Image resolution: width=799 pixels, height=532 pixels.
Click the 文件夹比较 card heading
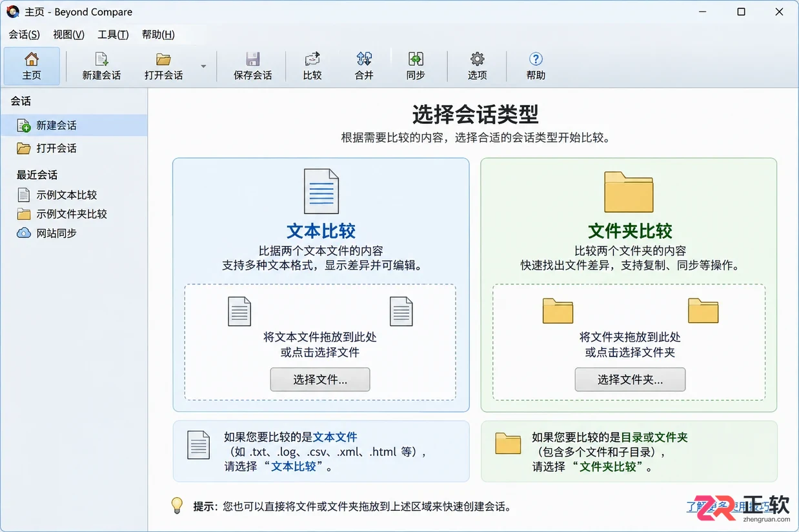point(630,231)
